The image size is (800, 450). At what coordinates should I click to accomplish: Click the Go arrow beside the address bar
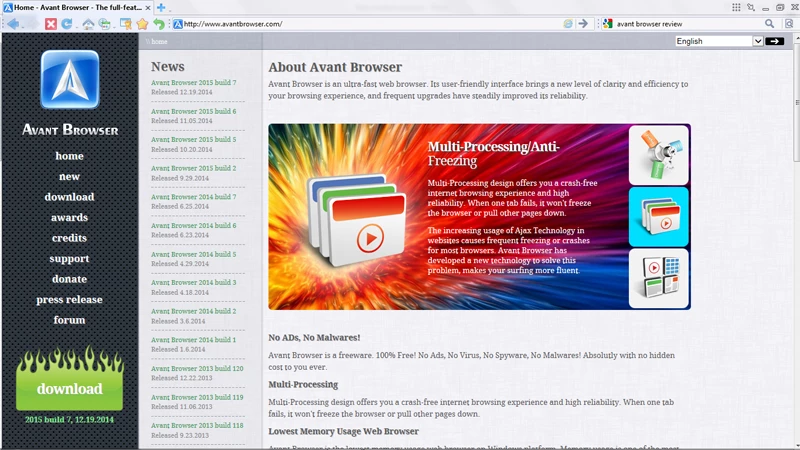583,23
